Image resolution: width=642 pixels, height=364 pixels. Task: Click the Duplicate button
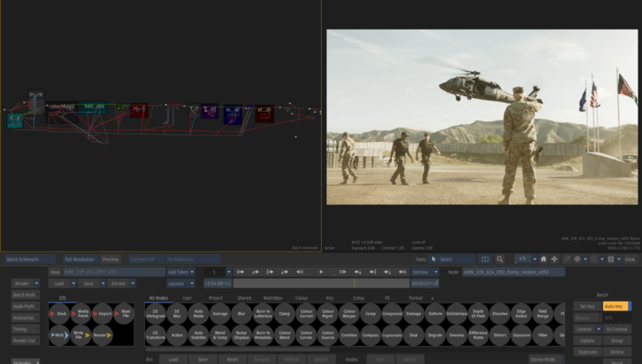click(587, 352)
